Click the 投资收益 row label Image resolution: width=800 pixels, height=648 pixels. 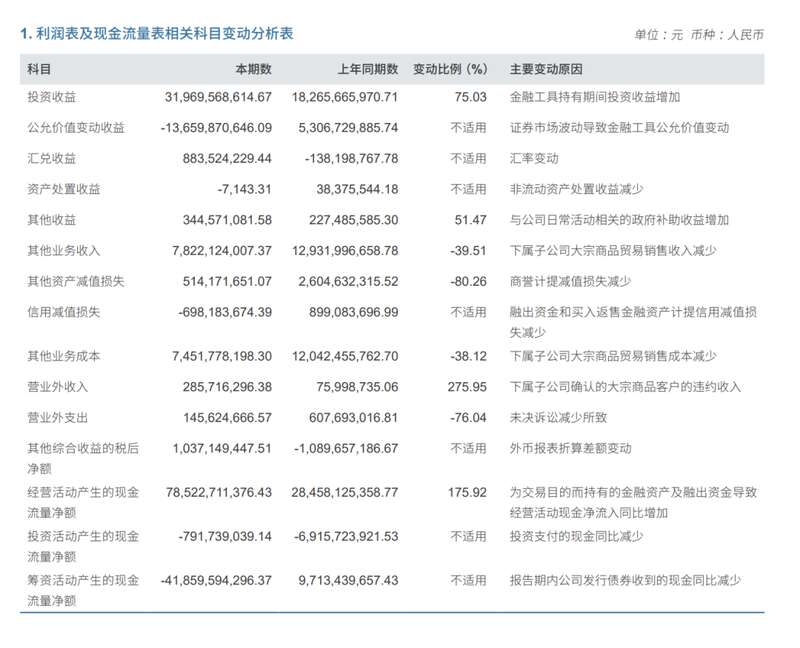52,97
